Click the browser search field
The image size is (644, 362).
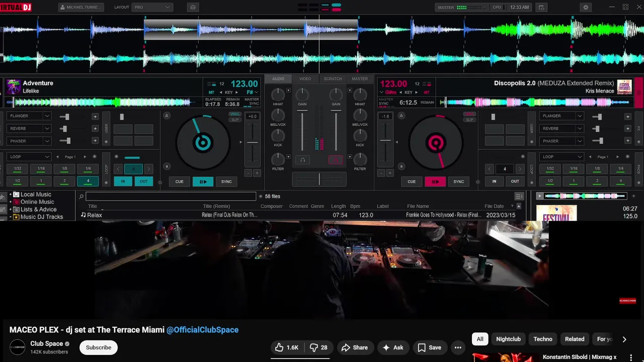click(171, 197)
